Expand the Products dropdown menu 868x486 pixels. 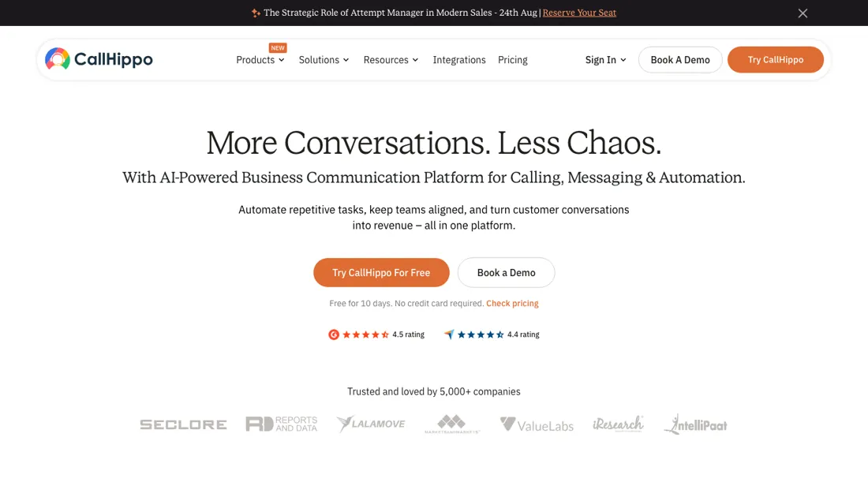point(260,60)
